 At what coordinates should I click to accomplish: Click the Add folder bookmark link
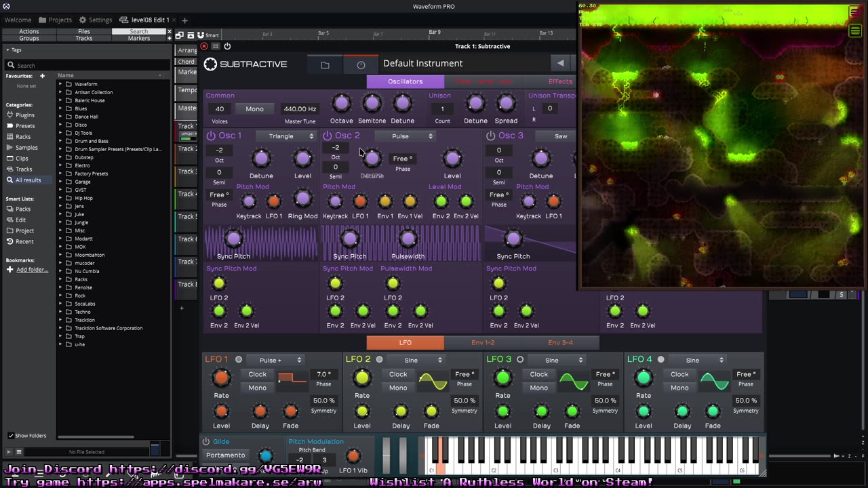pyautogui.click(x=32, y=270)
